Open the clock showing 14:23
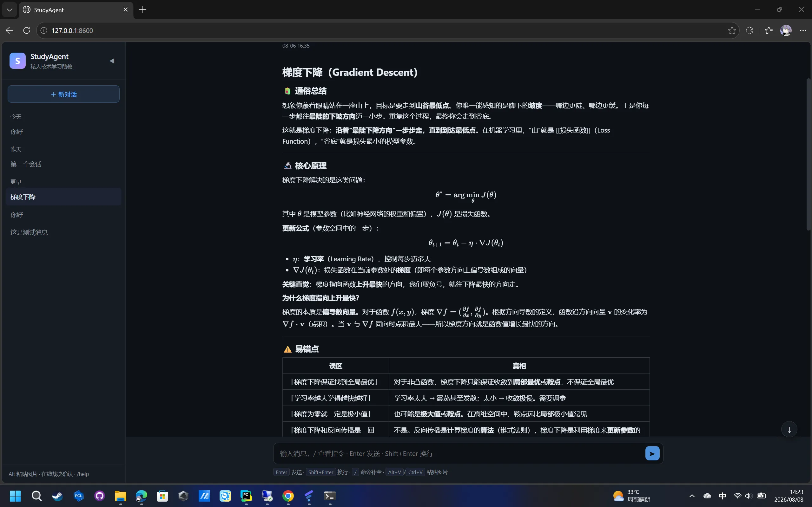Screen dimensions: 812x507 tap(789, 496)
